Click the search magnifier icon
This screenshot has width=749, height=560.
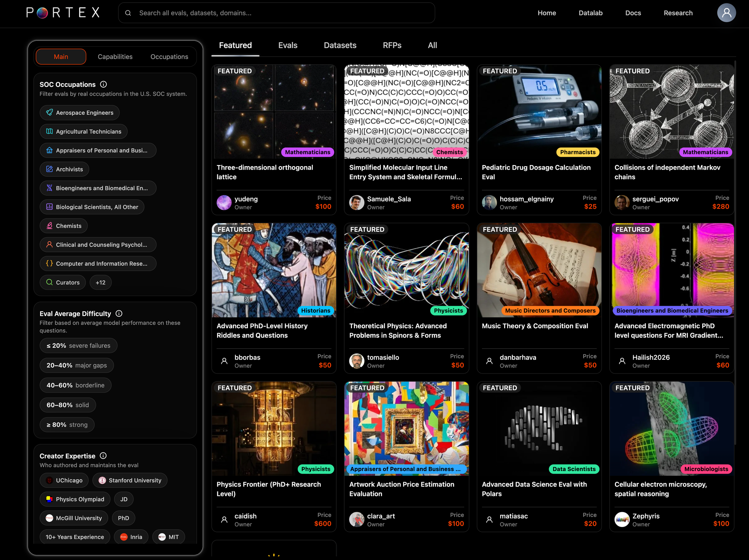point(128,13)
